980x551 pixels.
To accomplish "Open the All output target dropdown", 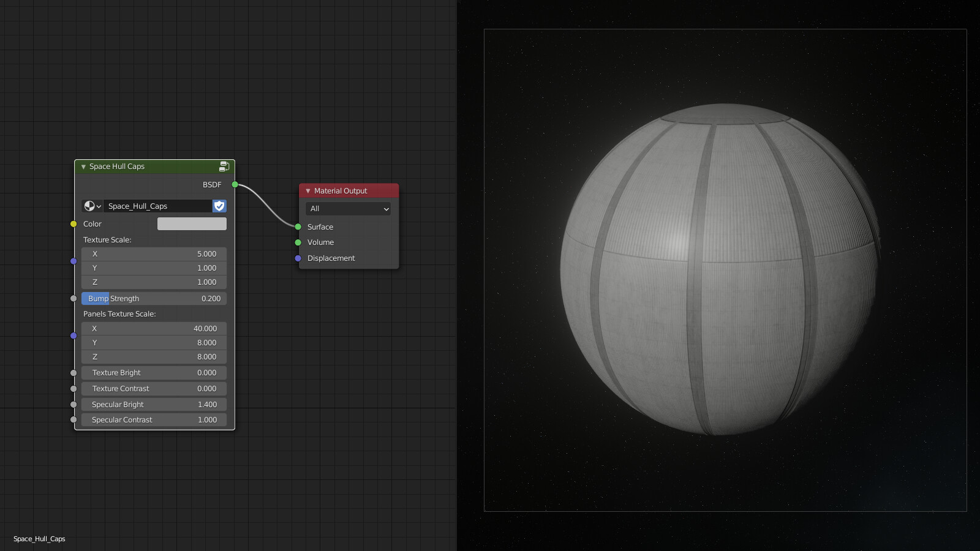I will tap(347, 209).
